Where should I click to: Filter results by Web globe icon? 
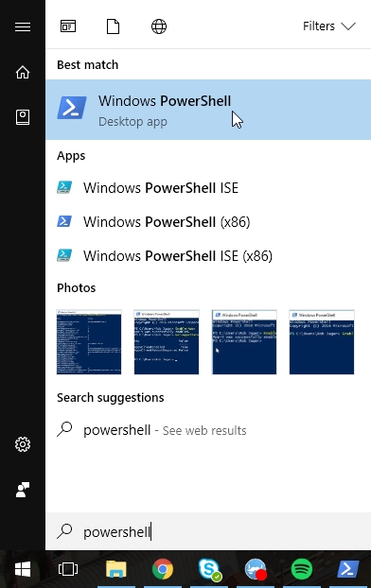[x=159, y=26]
